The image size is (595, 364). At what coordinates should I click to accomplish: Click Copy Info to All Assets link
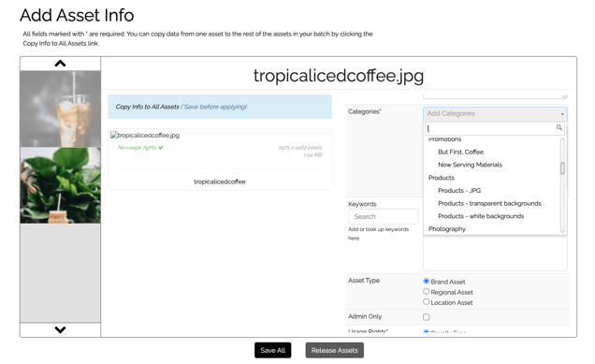[147, 107]
